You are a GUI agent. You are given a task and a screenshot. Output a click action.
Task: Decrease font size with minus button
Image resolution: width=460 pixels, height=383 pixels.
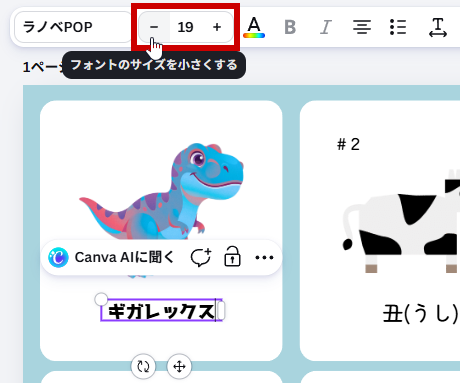pos(154,27)
